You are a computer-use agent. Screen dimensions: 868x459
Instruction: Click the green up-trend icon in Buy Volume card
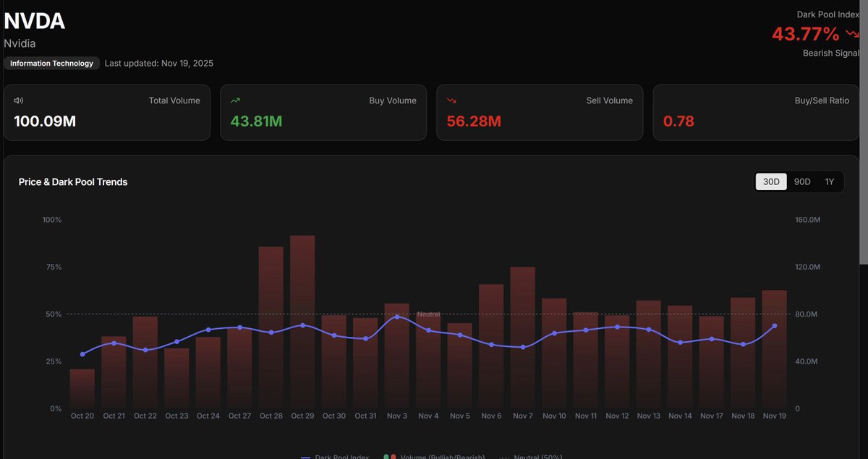(x=235, y=100)
